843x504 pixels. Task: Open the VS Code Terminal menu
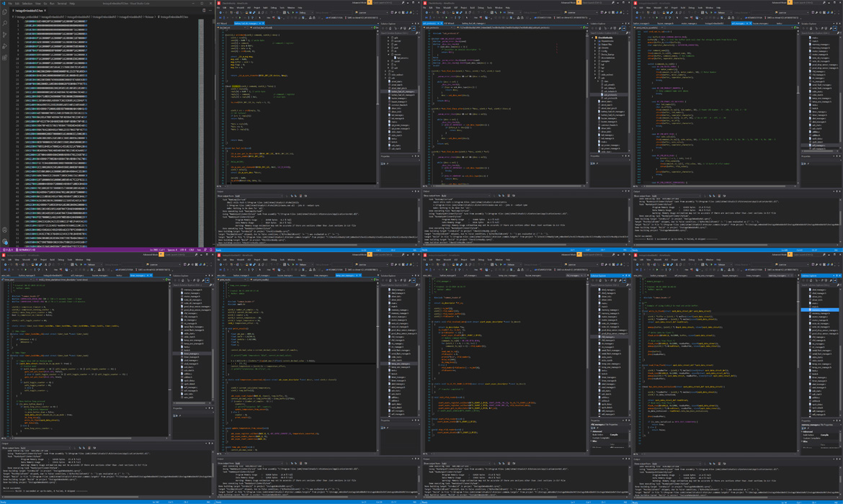pos(62,3)
